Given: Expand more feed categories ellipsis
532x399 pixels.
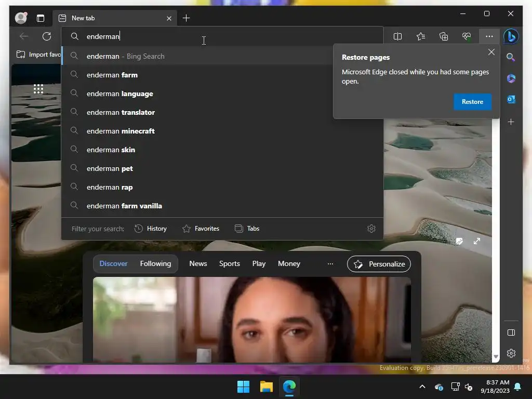Looking at the screenshot, I should [330, 263].
